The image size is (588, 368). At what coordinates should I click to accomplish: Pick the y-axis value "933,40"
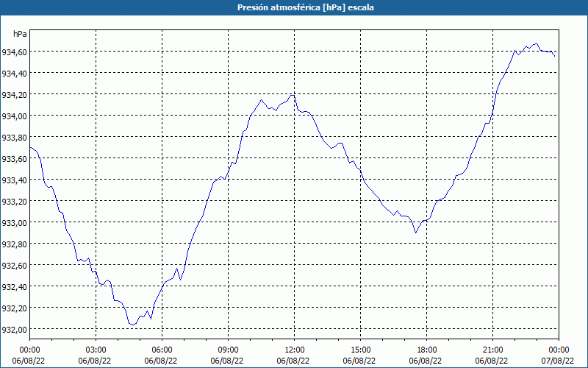pyautogui.click(x=14, y=180)
